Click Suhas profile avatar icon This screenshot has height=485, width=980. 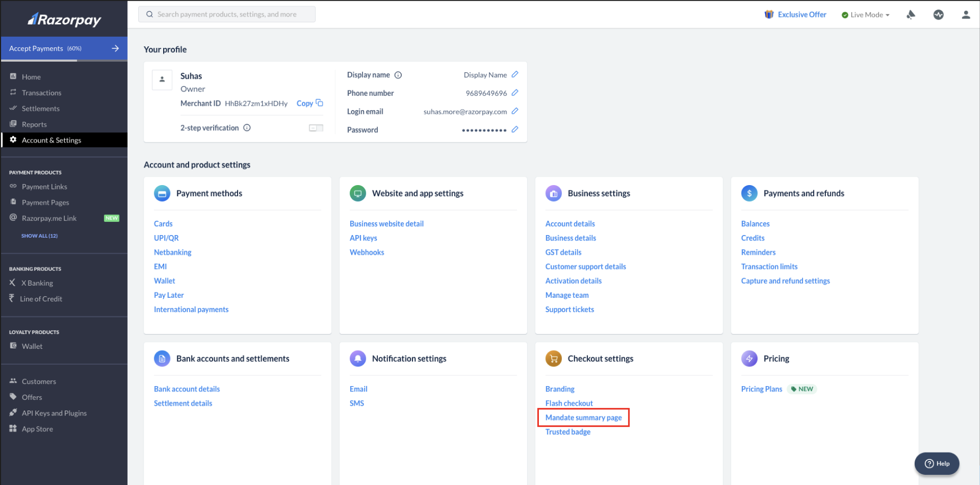(162, 80)
